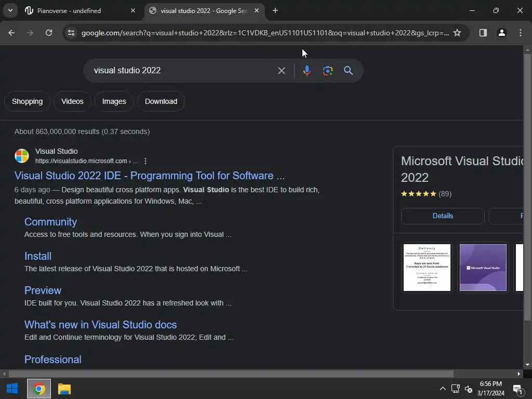Open the Visual Studio result favicon
The image size is (532, 399).
tap(22, 156)
